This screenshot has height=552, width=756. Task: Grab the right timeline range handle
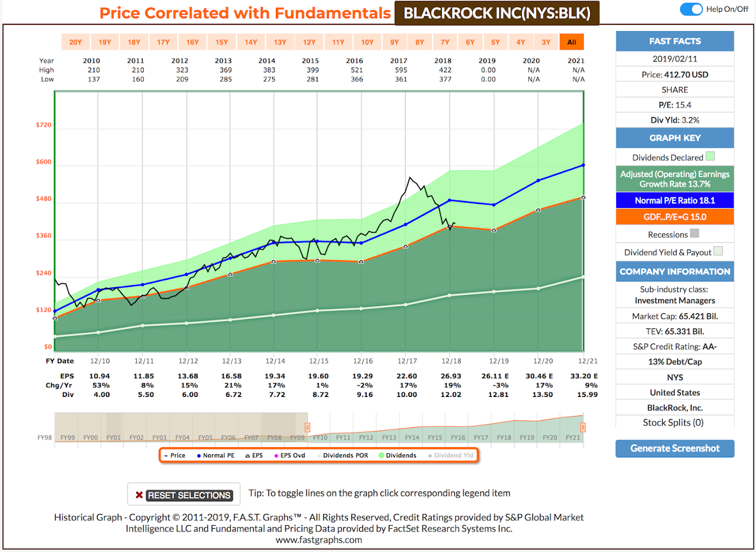(x=583, y=427)
